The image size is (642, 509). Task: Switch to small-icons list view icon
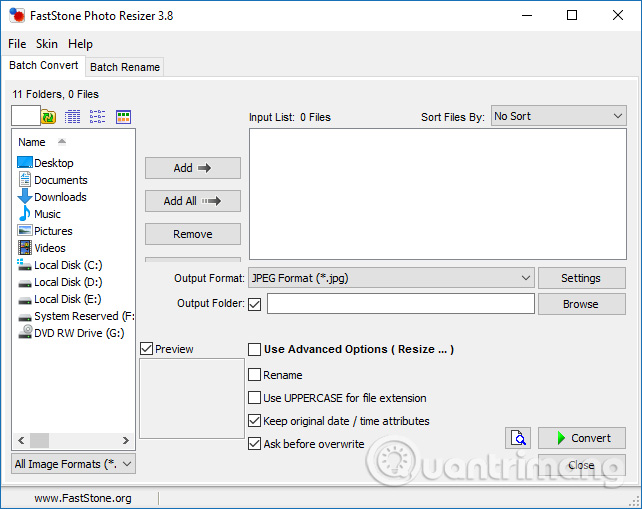(x=97, y=117)
